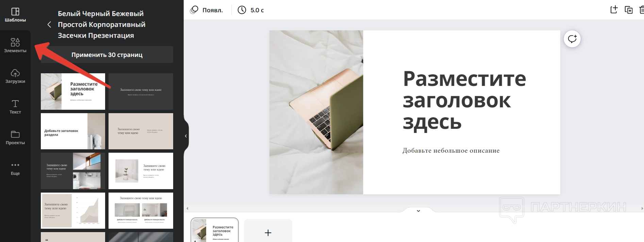Click the animation circles icon
The width and height of the screenshot is (644, 242).
point(194,10)
